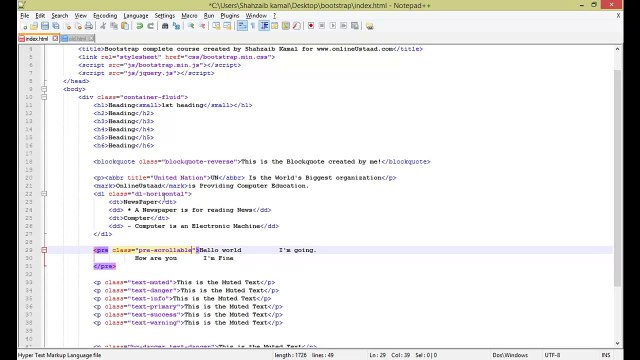The height and width of the screenshot is (360, 640).
Task: Collapse the pre block fold on line 29
Action: pyautogui.click(x=44, y=250)
